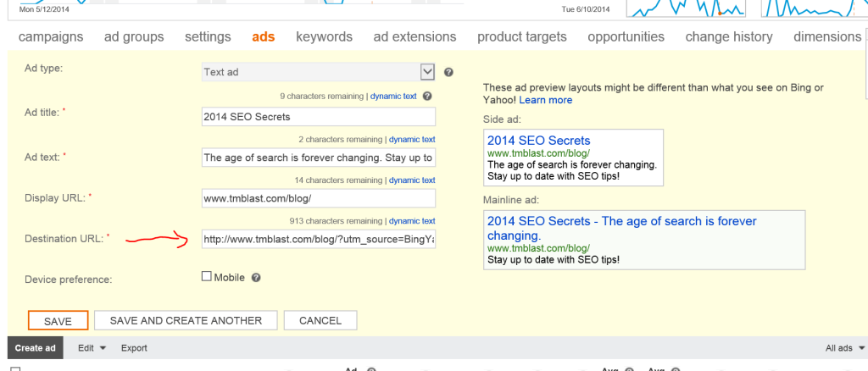Screen dimensions: 868x371
Task: Click the side ad preview title link
Action: (538, 141)
